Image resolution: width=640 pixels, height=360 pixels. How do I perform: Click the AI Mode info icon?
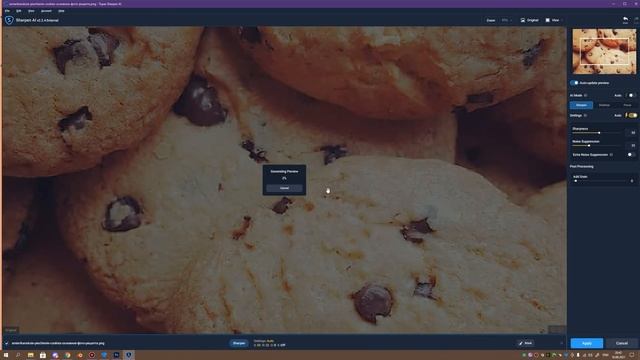point(586,95)
